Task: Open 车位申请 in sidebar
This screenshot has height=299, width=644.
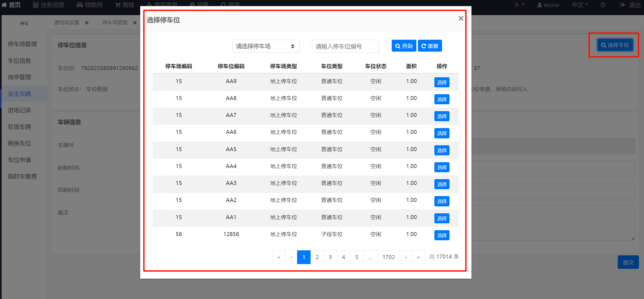Action: pos(19,160)
